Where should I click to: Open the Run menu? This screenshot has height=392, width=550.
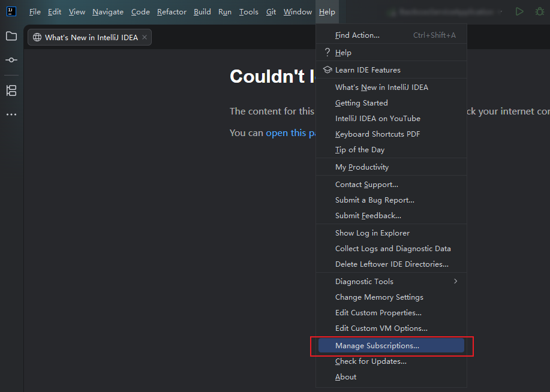tap(225, 12)
